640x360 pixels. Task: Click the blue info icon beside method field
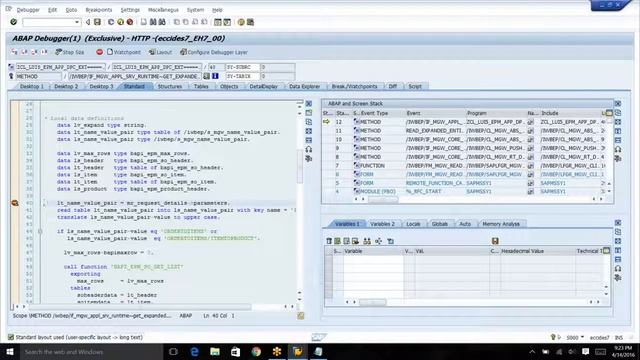tap(215, 76)
